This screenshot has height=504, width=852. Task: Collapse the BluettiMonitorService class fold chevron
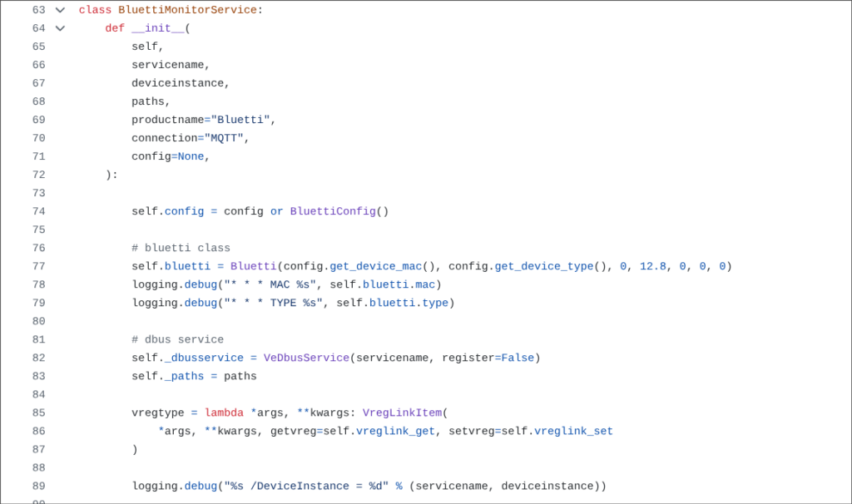[58, 9]
